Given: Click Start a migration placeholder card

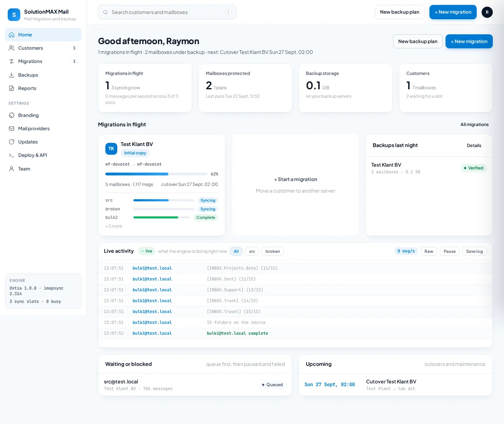Looking at the screenshot, I should click(x=295, y=185).
